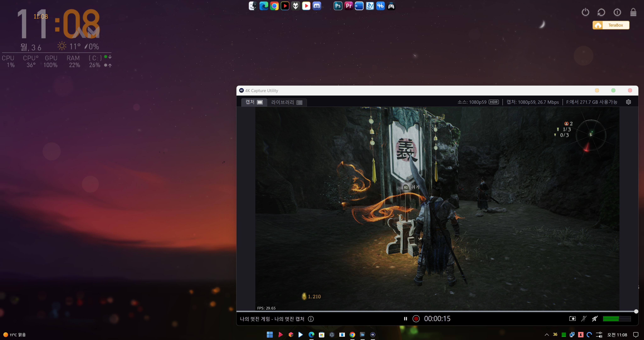Click the green square tray icon
644x340 pixels.
(564, 335)
